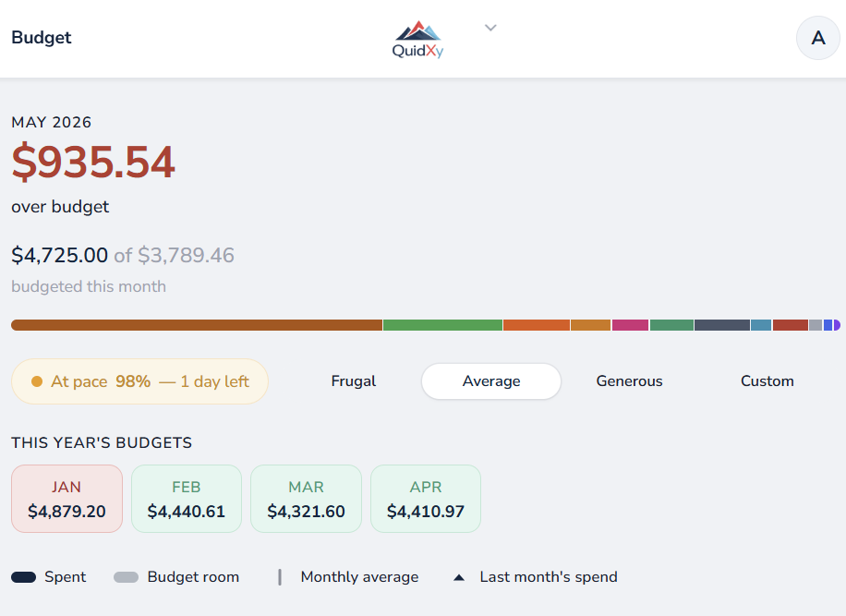Expand the chevron next to QuidXy logo

click(490, 28)
